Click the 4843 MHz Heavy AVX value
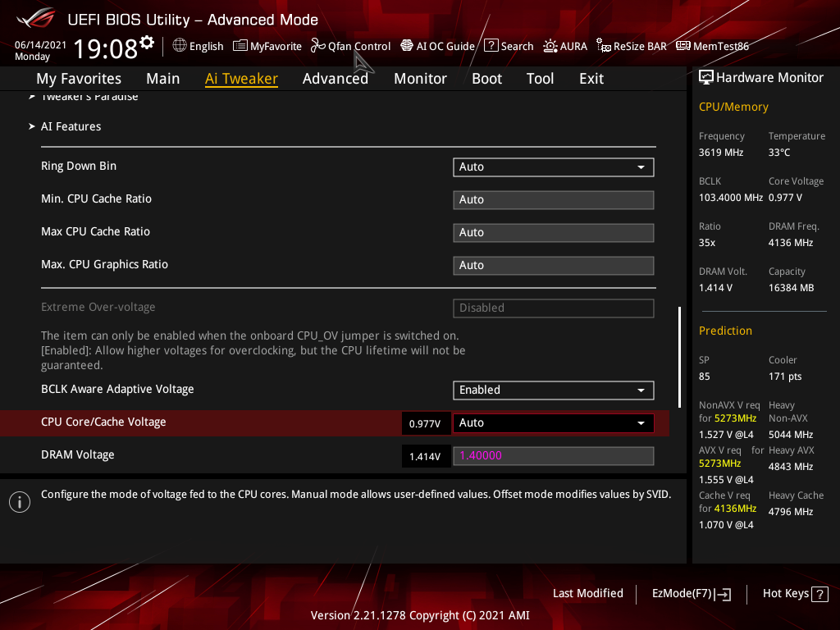Screen dimensions: 840x630 [791, 467]
